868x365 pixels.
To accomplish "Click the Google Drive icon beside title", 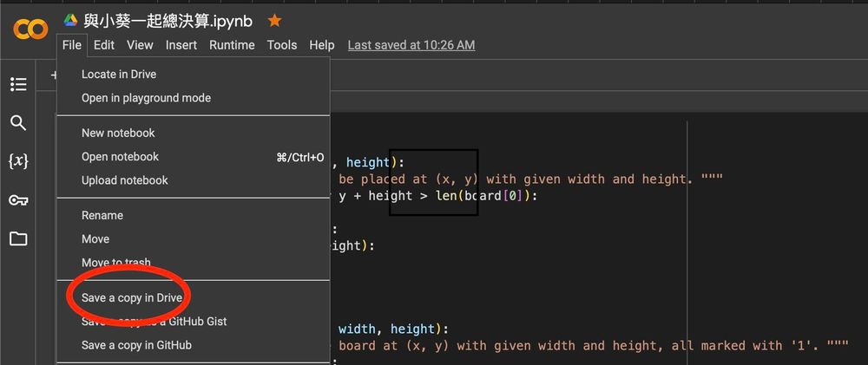I will point(70,20).
